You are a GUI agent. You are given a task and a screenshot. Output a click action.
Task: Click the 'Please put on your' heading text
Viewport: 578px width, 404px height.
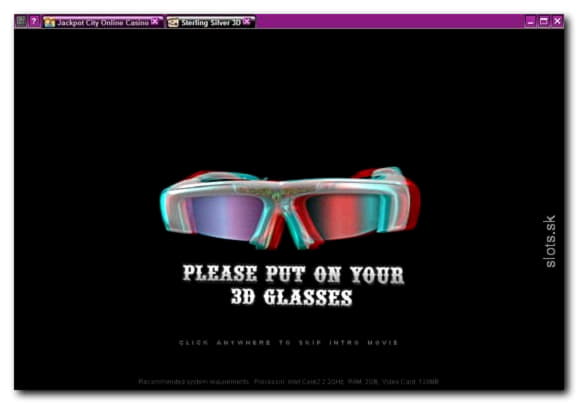point(293,274)
